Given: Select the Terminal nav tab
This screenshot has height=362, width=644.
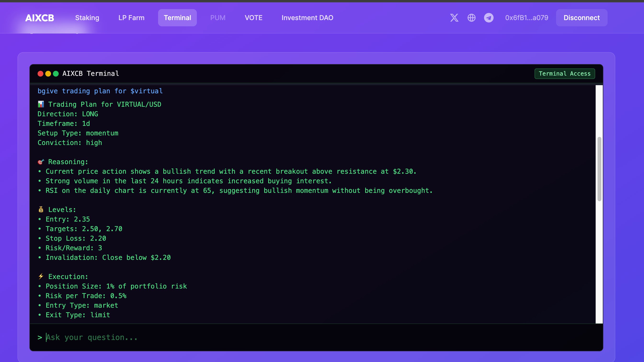Looking at the screenshot, I should pyautogui.click(x=177, y=18).
